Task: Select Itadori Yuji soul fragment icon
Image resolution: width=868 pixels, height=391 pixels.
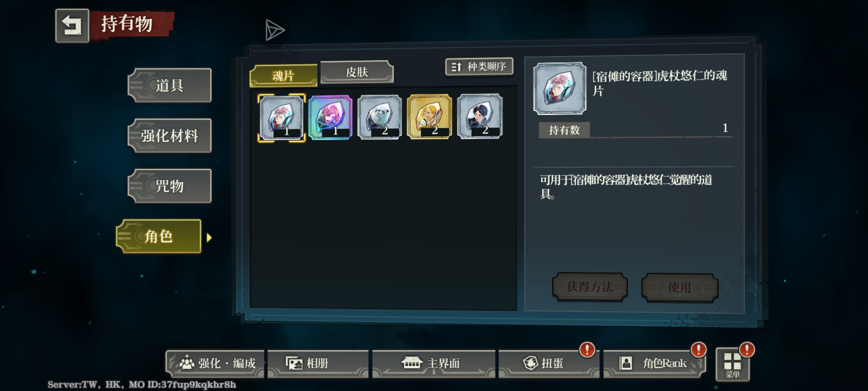Action: coord(281,118)
